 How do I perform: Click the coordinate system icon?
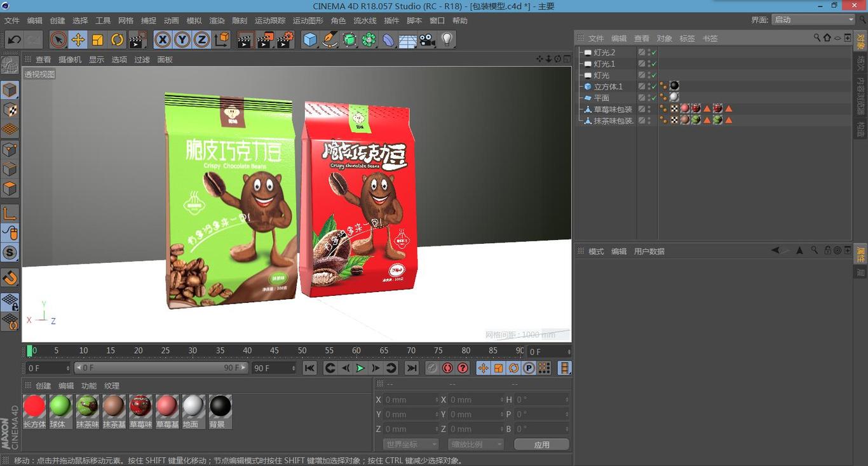222,40
